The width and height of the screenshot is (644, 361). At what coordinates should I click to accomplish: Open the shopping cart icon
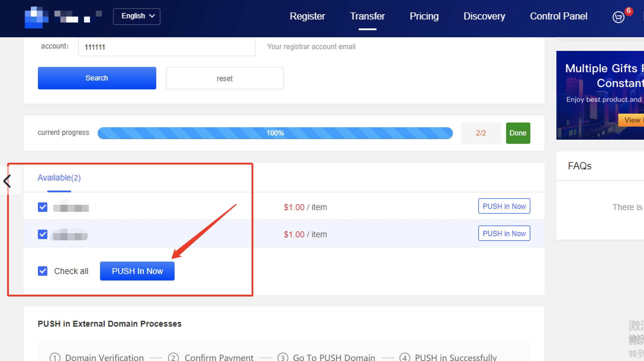(x=618, y=17)
